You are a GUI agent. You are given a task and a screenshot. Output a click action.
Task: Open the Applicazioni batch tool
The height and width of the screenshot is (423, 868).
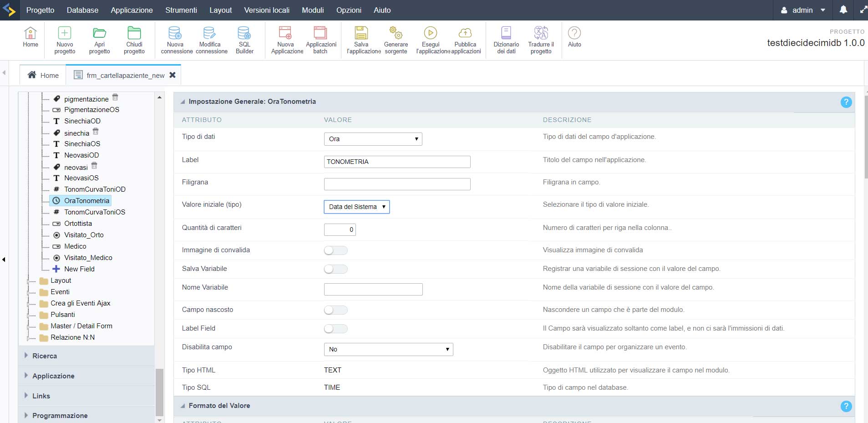320,40
